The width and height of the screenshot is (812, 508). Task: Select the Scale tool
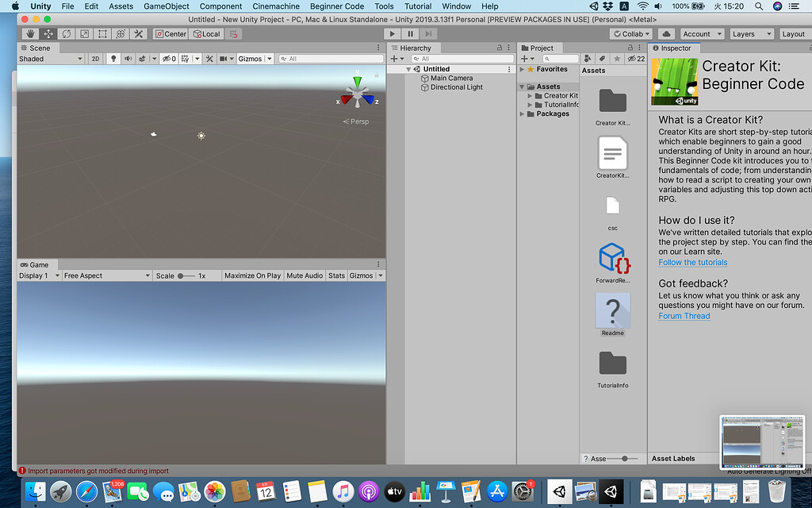tap(83, 33)
